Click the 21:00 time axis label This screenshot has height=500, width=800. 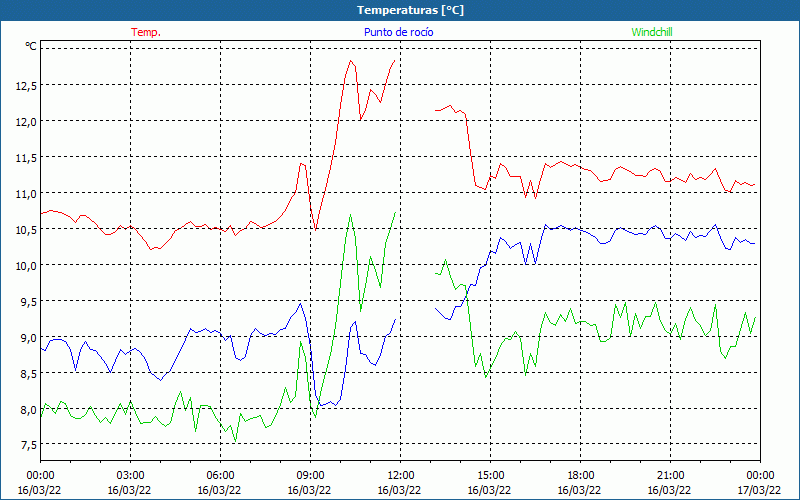pyautogui.click(x=670, y=476)
